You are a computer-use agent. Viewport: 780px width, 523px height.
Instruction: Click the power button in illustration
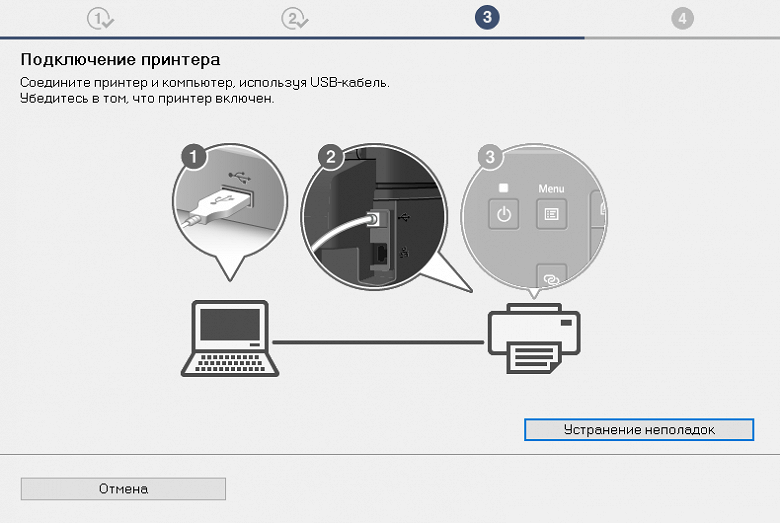click(503, 214)
